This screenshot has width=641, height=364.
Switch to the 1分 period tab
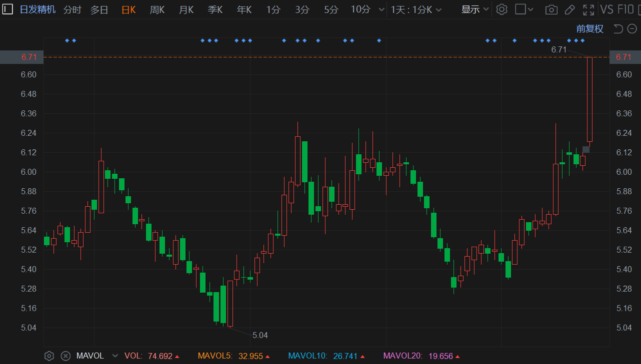point(273,9)
